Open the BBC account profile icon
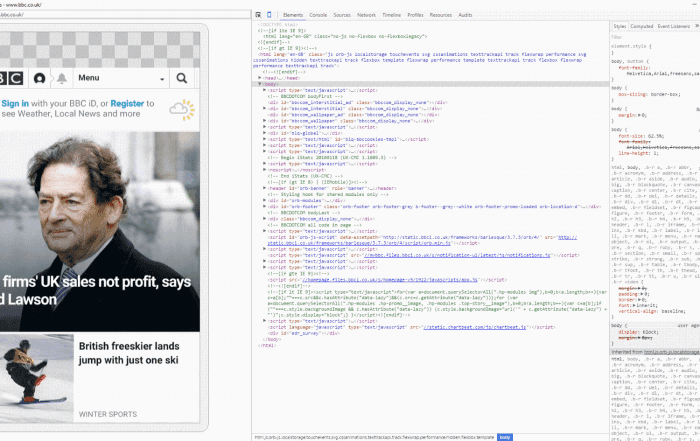 pyautogui.click(x=39, y=78)
